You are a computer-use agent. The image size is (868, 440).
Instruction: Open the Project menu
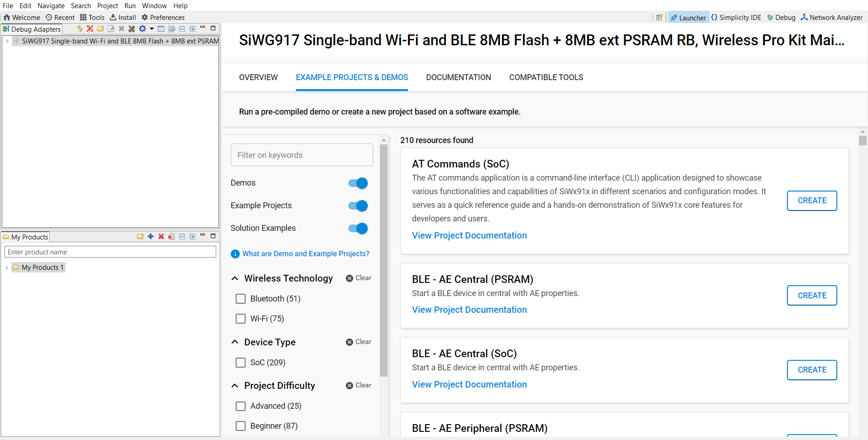click(108, 5)
